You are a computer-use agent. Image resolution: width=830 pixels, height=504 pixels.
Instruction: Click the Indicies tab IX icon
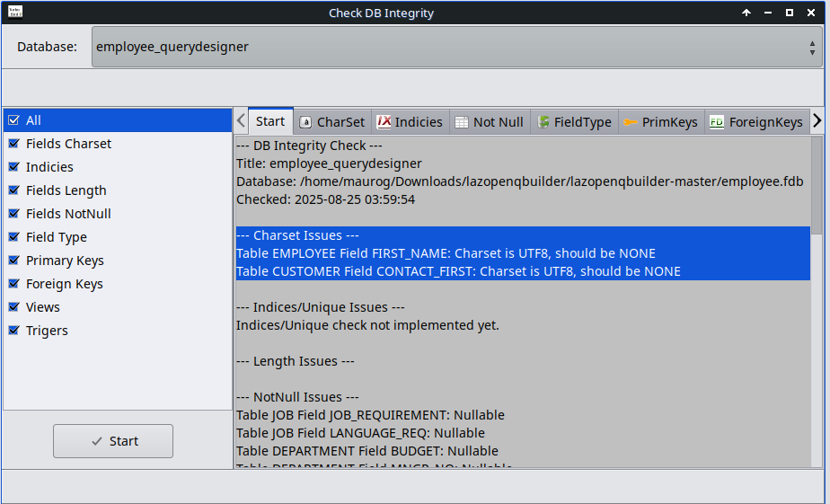[384, 122]
